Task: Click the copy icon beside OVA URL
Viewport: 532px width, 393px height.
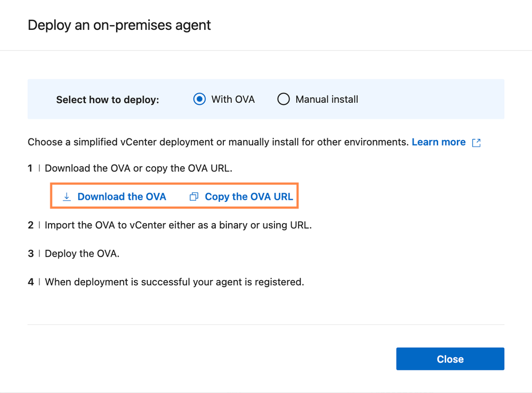Action: pos(194,197)
